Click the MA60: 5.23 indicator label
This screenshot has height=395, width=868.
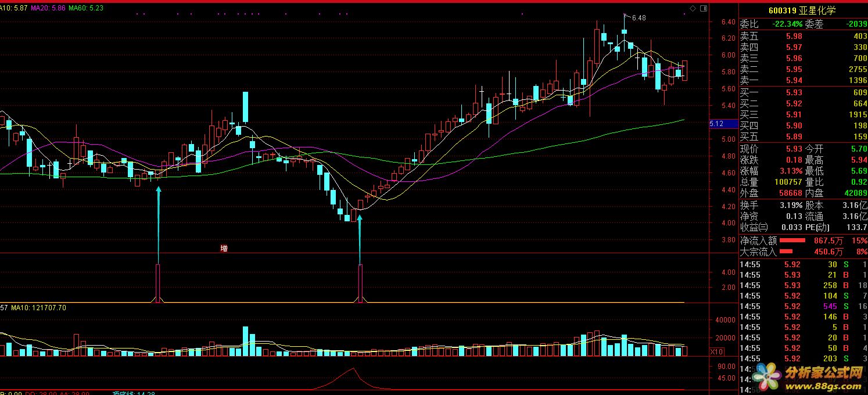tap(86, 8)
